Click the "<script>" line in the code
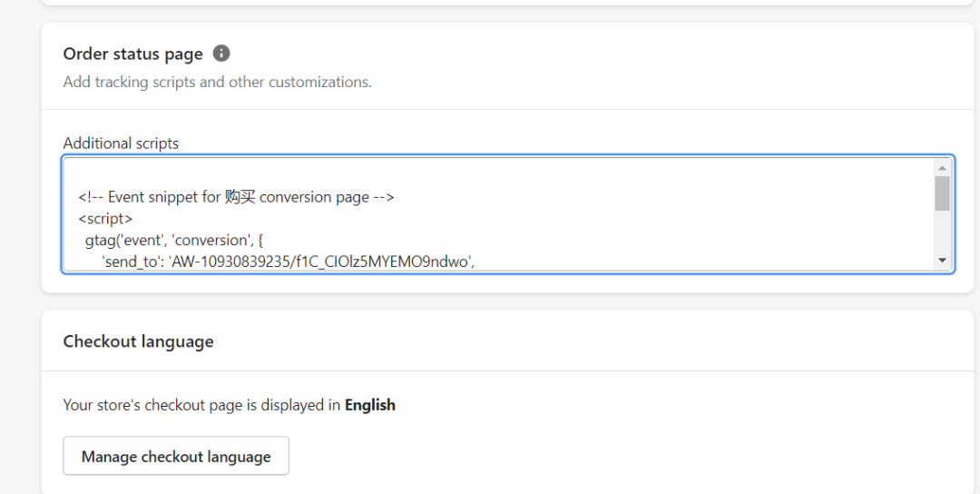This screenshot has width=980, height=494. 105,219
